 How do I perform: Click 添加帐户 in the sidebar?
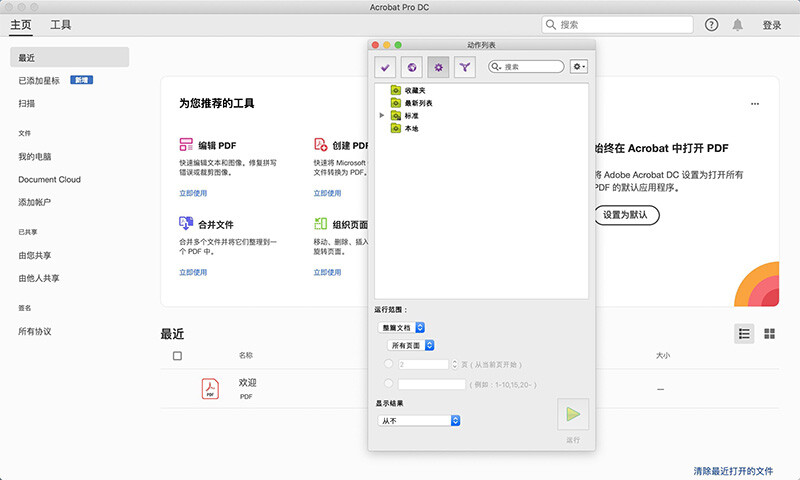35,202
